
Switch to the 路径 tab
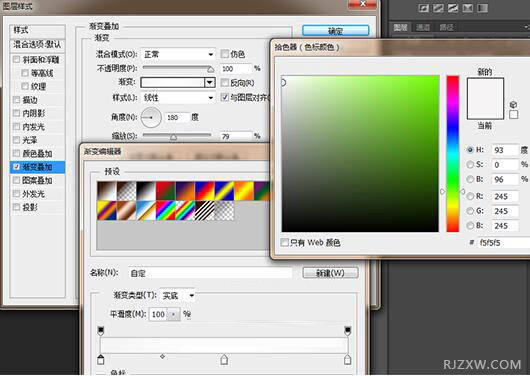pos(446,27)
